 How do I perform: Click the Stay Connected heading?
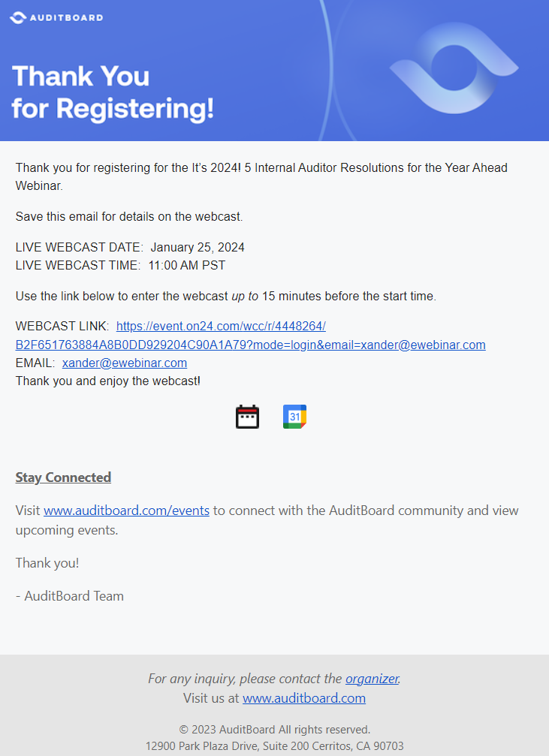[x=63, y=477]
